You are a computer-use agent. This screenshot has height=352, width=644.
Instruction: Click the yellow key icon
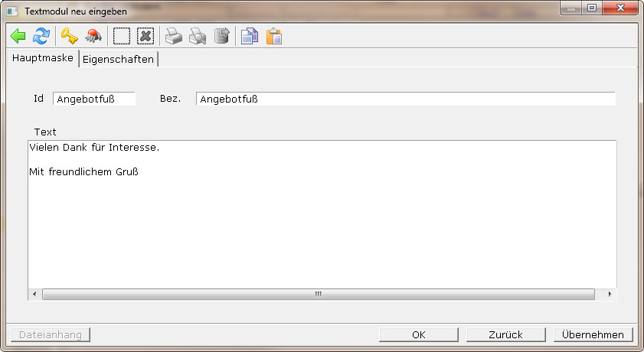[x=70, y=36]
